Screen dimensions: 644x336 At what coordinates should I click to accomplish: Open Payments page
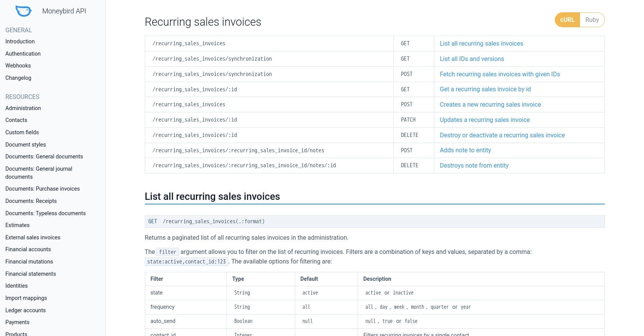17,322
